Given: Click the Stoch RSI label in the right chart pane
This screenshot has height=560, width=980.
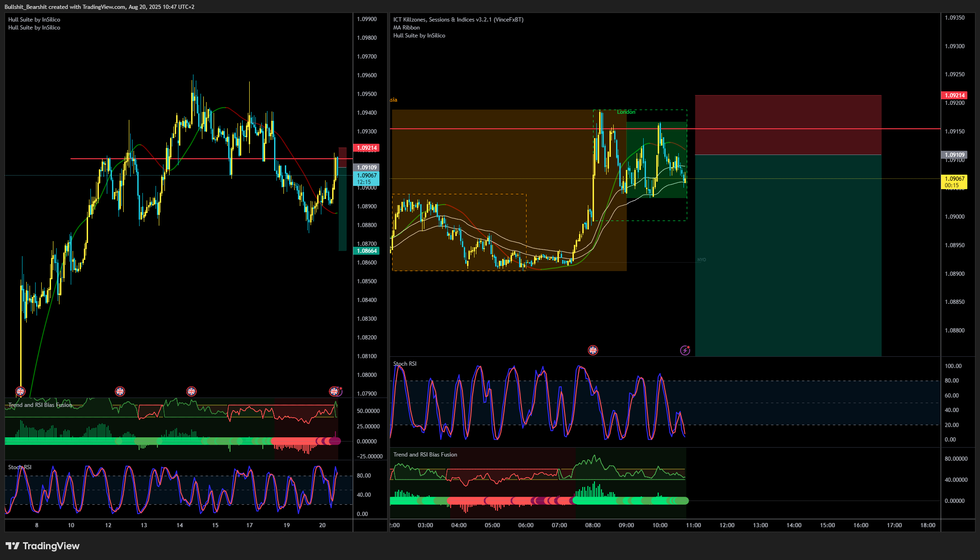Looking at the screenshot, I should [404, 364].
